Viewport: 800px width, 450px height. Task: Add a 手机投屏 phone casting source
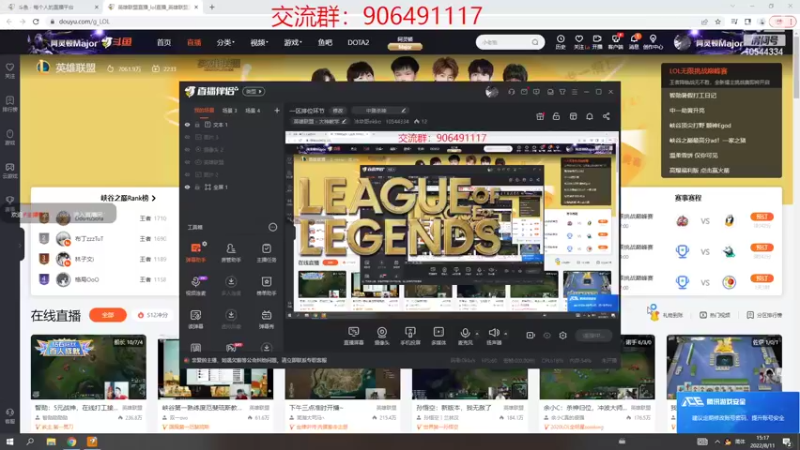(410, 336)
